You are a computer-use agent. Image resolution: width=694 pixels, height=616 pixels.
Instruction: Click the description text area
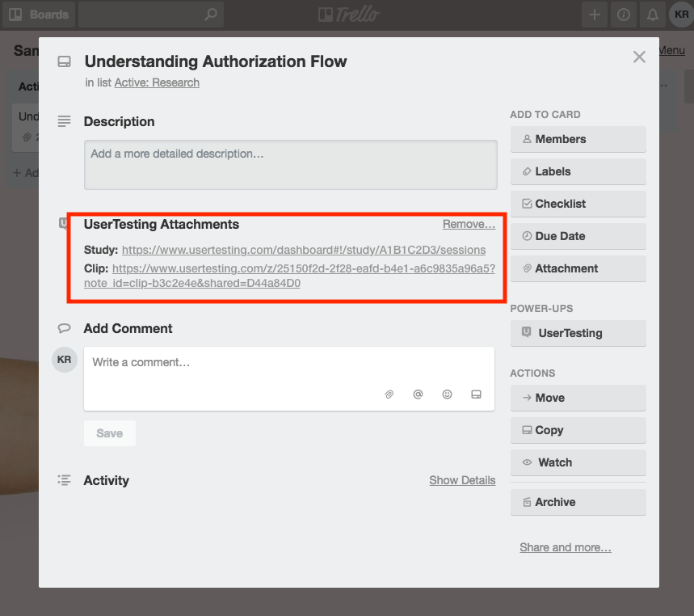291,165
